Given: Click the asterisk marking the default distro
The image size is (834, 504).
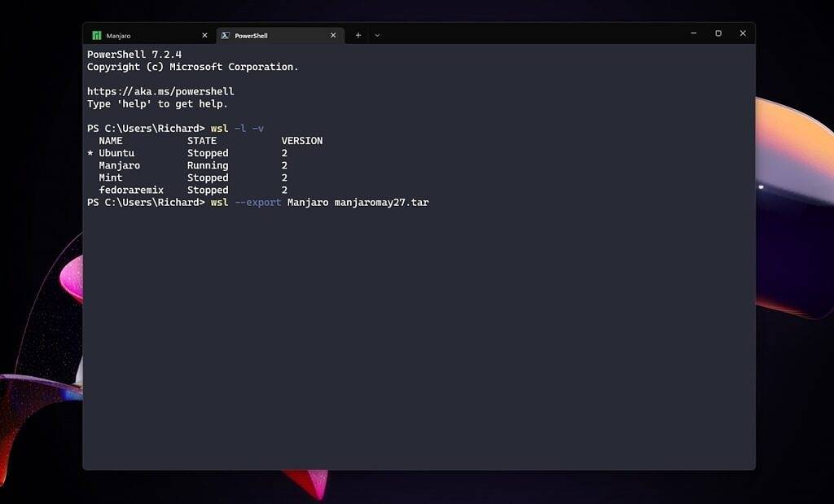Looking at the screenshot, I should pyautogui.click(x=89, y=152).
